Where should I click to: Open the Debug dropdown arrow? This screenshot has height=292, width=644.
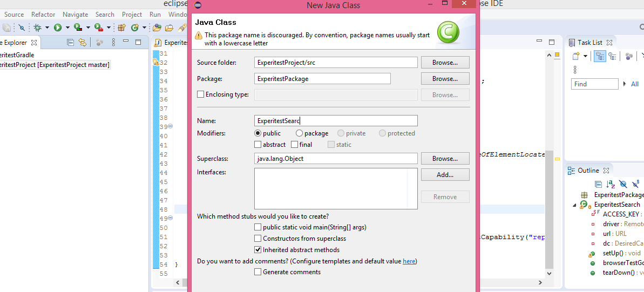pos(47,28)
